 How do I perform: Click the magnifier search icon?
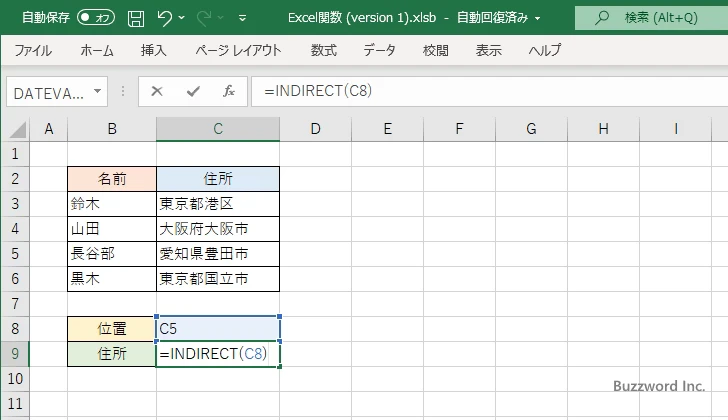click(x=602, y=18)
